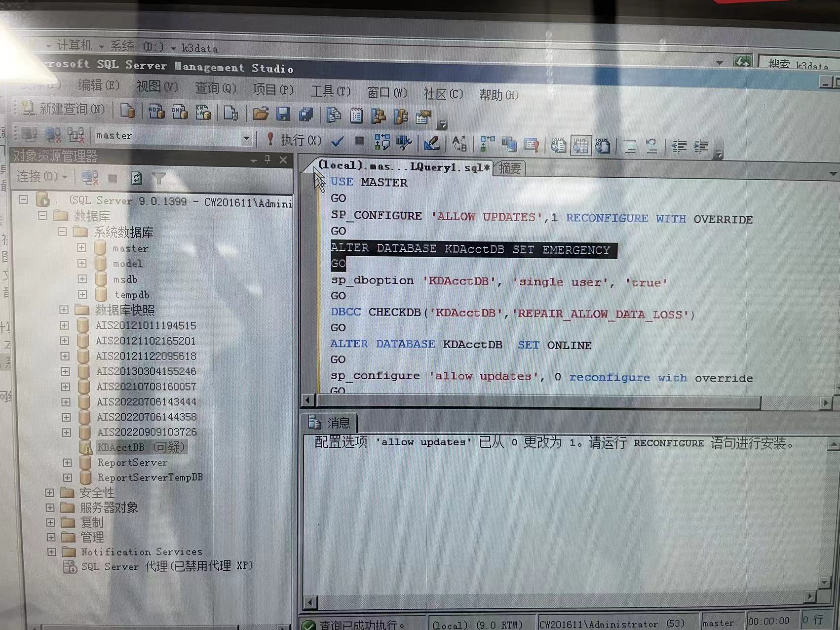Save the query with the floppy disk icon
Screen dimensions: 840x630
point(283,115)
